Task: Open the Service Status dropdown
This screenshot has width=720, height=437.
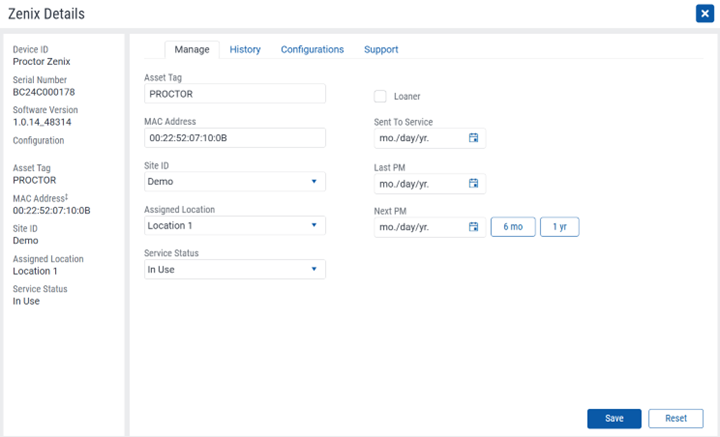Action: coord(235,269)
